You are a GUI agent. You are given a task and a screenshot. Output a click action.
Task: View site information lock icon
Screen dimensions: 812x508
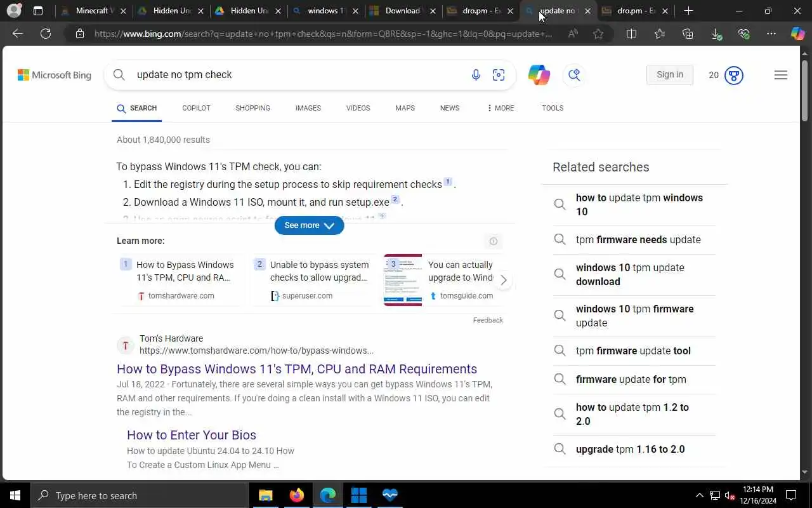coord(80,34)
